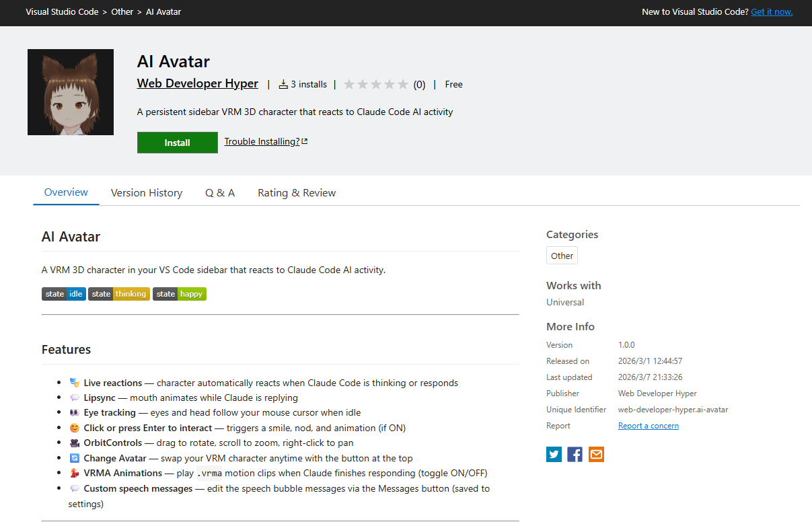Click the .vrma inline code text

209,474
